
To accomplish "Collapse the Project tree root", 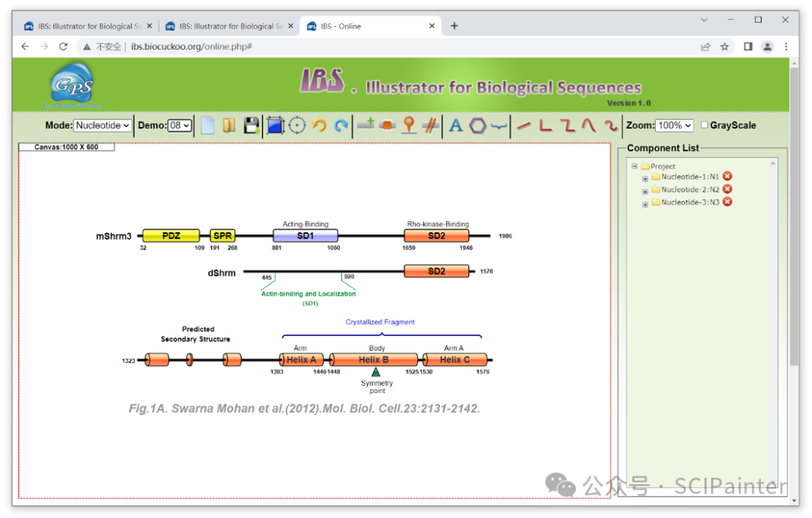I will pyautogui.click(x=635, y=166).
